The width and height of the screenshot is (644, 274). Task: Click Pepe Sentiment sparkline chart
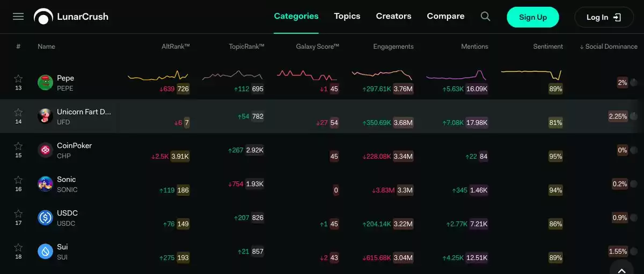531,75
